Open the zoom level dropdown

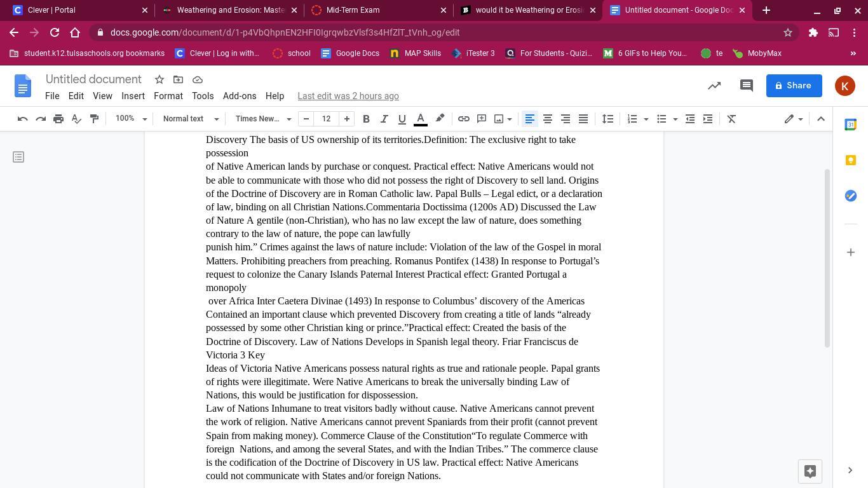point(131,119)
